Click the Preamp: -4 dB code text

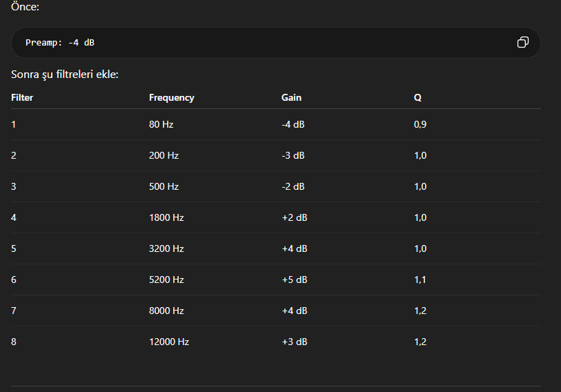point(60,43)
